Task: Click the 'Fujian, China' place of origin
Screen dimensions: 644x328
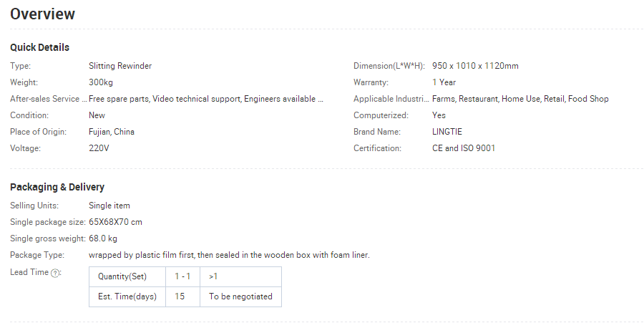Action: (112, 132)
